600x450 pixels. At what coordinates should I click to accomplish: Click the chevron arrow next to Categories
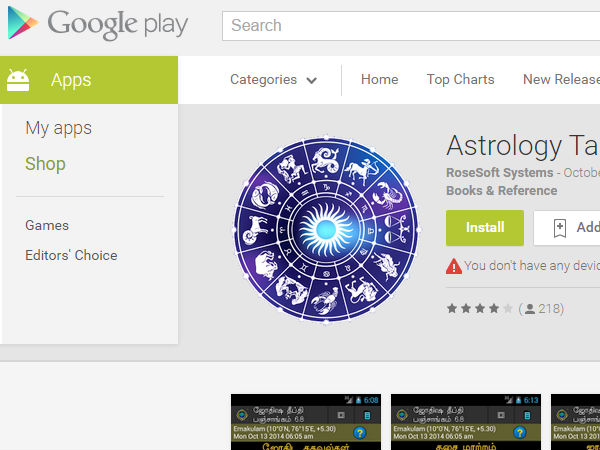pyautogui.click(x=311, y=80)
